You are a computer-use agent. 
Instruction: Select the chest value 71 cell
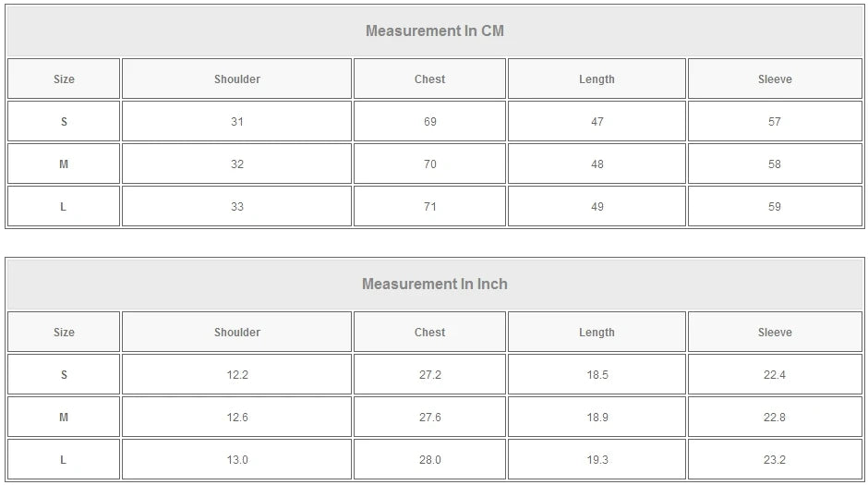pyautogui.click(x=429, y=207)
